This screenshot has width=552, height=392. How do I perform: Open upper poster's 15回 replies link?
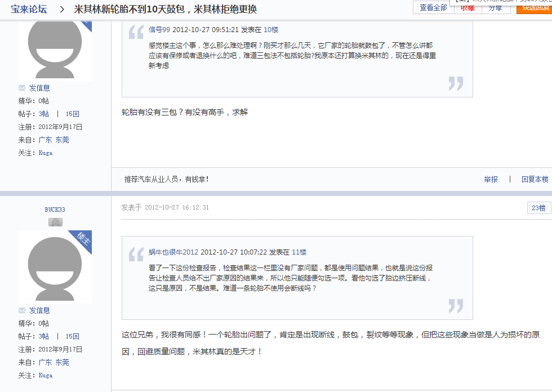point(72,114)
